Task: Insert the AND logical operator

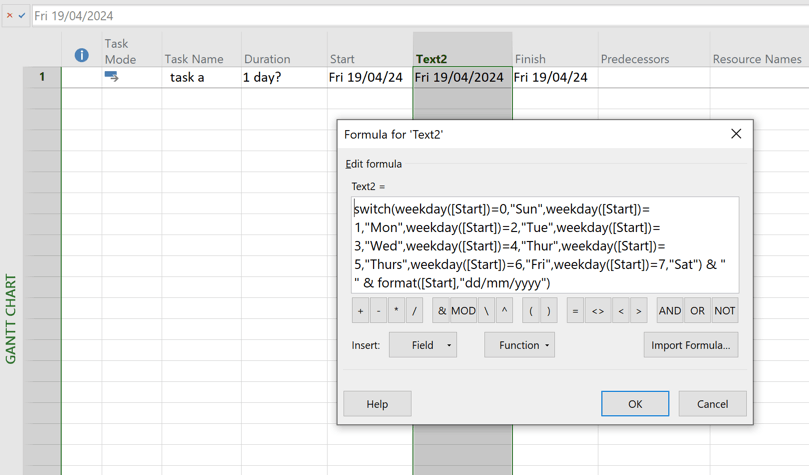Action: click(670, 310)
